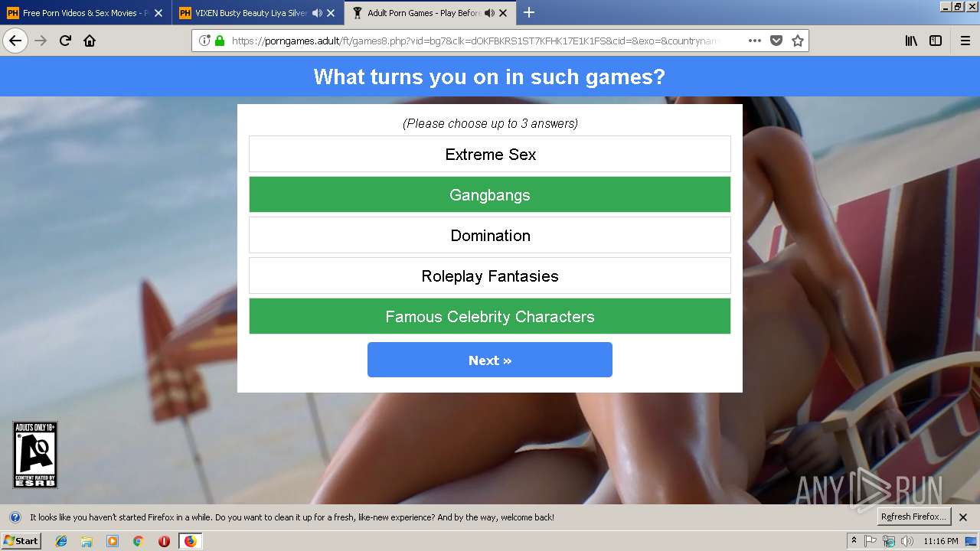This screenshot has width=980, height=551.
Task: Open Windows Explorer folder icon in taskbar
Action: 87,541
